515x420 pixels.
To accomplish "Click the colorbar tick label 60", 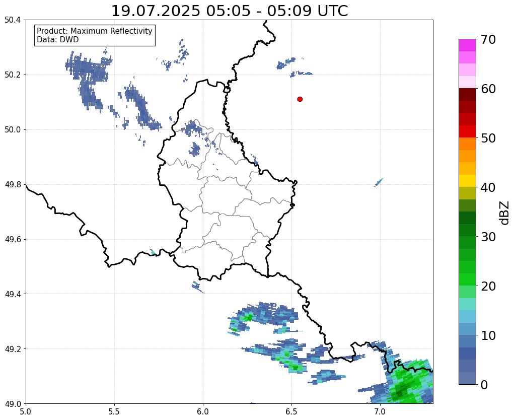I will (x=488, y=89).
